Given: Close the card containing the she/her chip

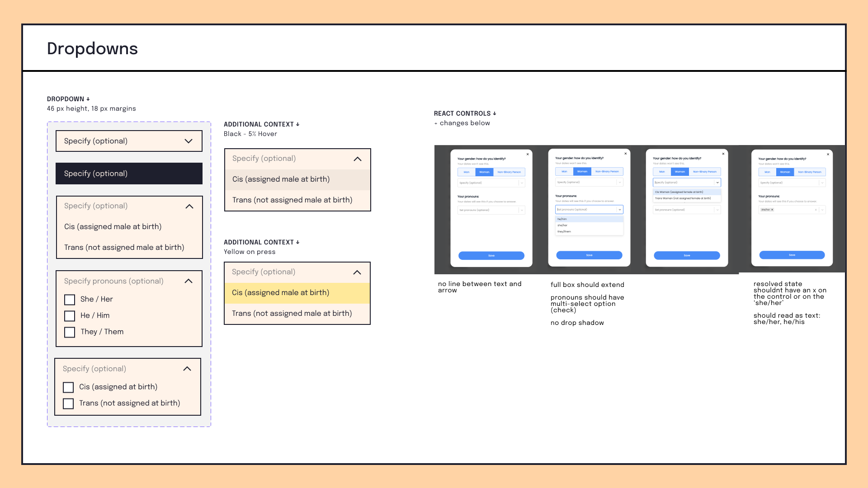Looking at the screenshot, I should point(828,154).
